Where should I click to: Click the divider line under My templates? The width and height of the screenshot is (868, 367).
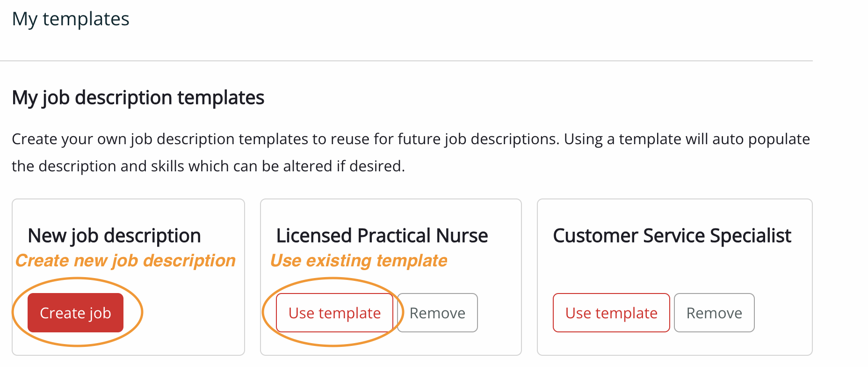tap(406, 61)
